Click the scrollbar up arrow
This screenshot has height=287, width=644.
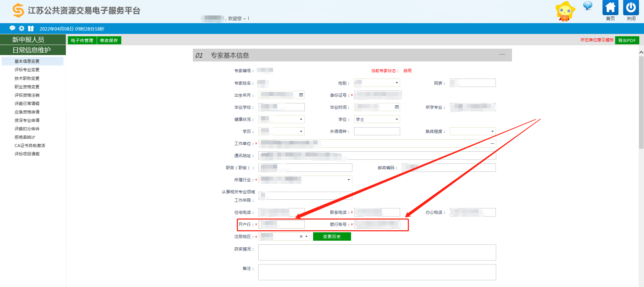click(641, 52)
